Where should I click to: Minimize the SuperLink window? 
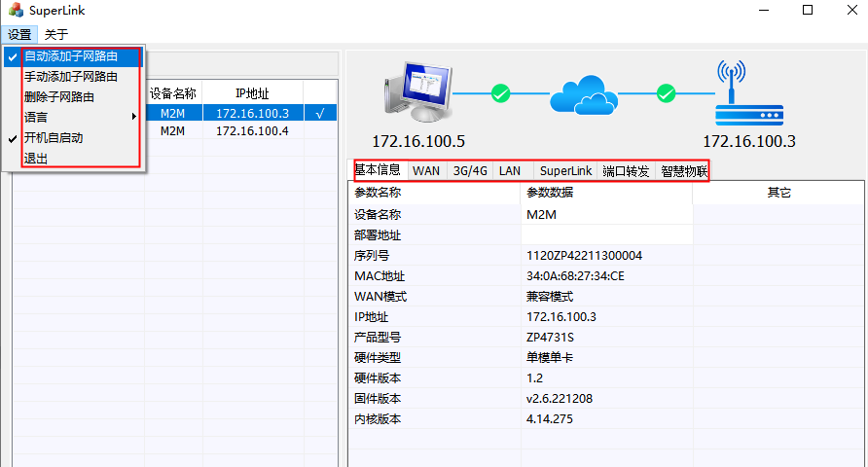point(764,10)
